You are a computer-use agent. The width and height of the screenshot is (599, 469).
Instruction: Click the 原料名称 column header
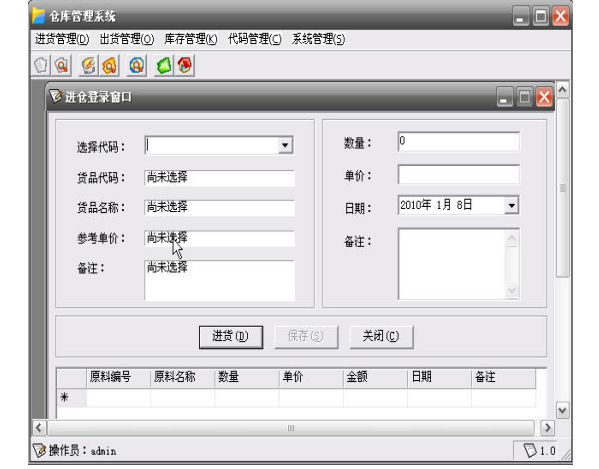(x=183, y=378)
